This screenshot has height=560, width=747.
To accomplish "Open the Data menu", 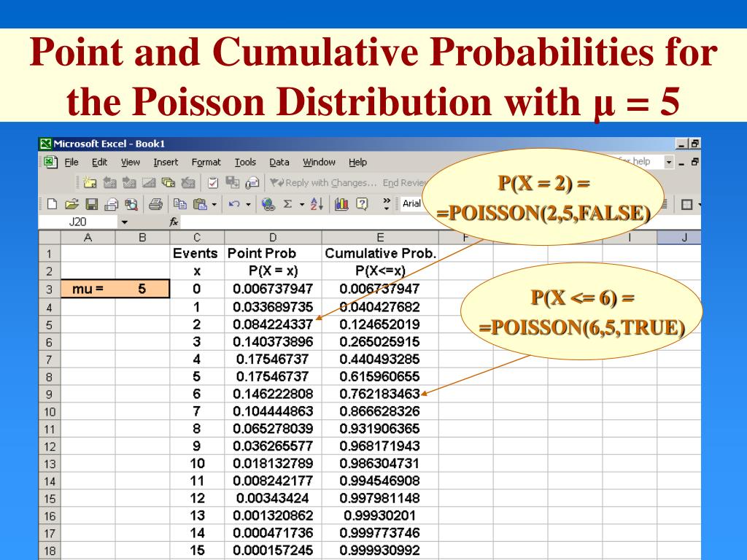I will click(x=279, y=163).
